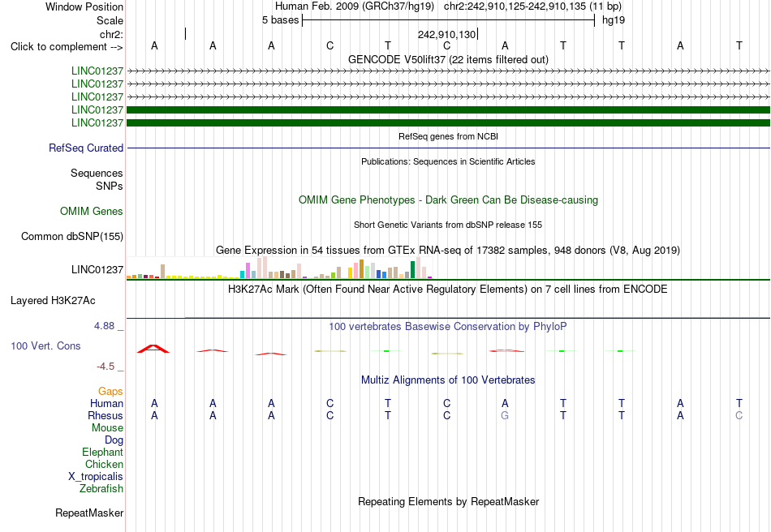
Task: Click the 242,910,130 position marker
Action: tap(447, 34)
